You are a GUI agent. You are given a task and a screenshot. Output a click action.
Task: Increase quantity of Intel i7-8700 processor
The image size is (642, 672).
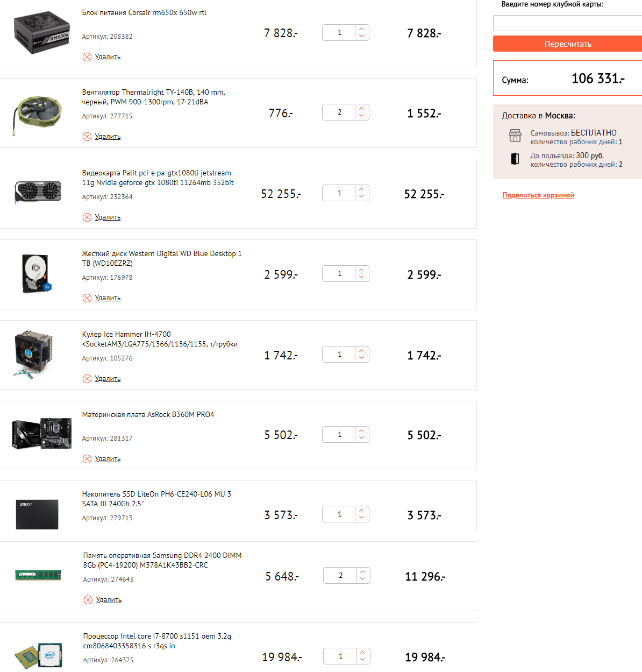(x=362, y=653)
